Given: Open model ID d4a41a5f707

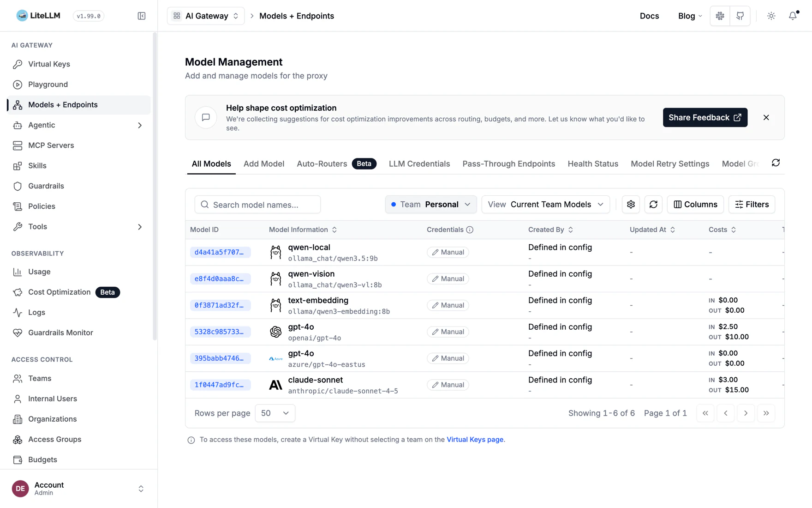Looking at the screenshot, I should [x=220, y=253].
